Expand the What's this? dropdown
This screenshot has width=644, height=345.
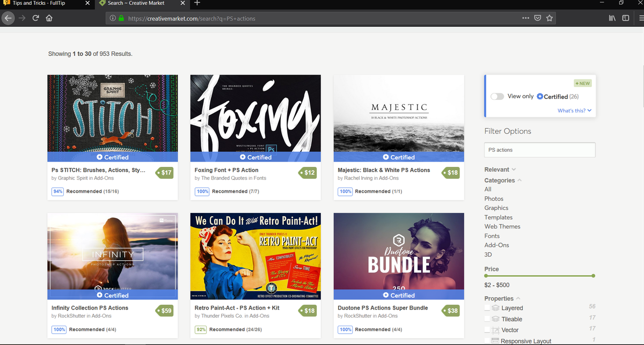tap(574, 111)
